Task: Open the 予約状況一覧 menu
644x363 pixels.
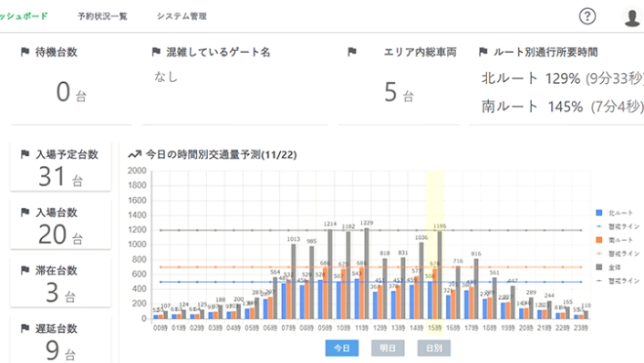Action: coord(102,16)
